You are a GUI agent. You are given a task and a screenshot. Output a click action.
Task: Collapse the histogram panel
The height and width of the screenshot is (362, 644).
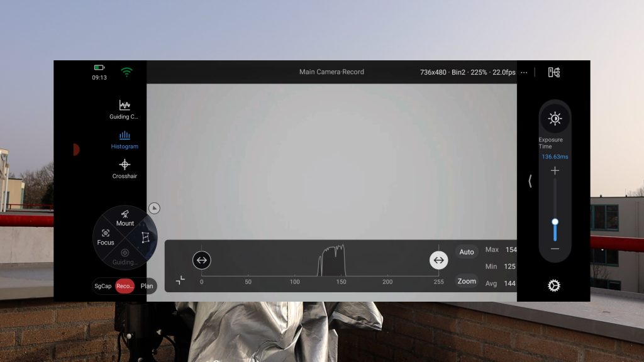pyautogui.click(x=180, y=280)
